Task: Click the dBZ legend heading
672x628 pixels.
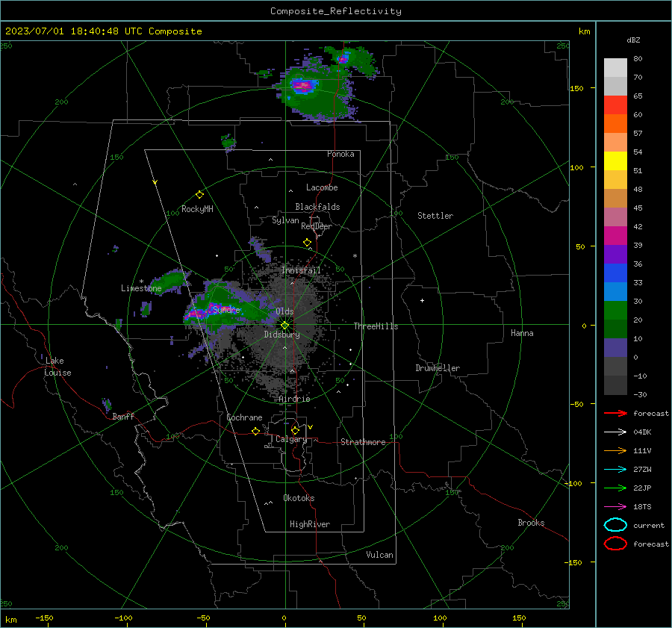Action: click(633, 40)
